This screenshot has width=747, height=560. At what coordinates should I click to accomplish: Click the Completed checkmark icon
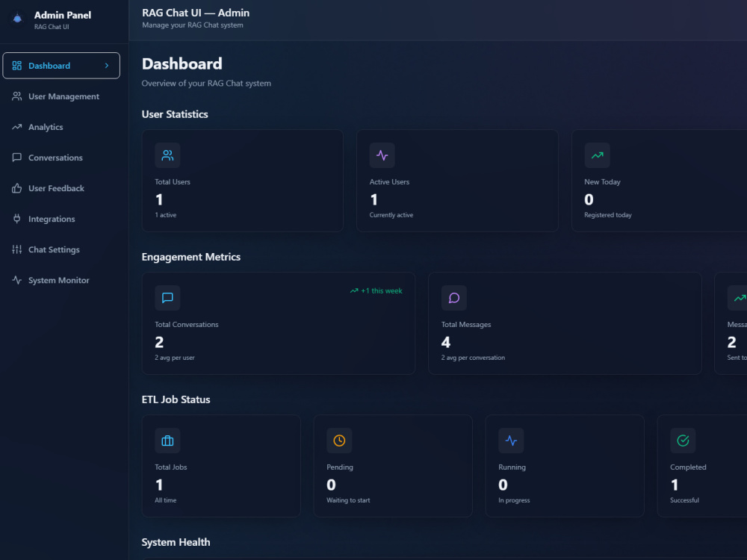click(683, 441)
